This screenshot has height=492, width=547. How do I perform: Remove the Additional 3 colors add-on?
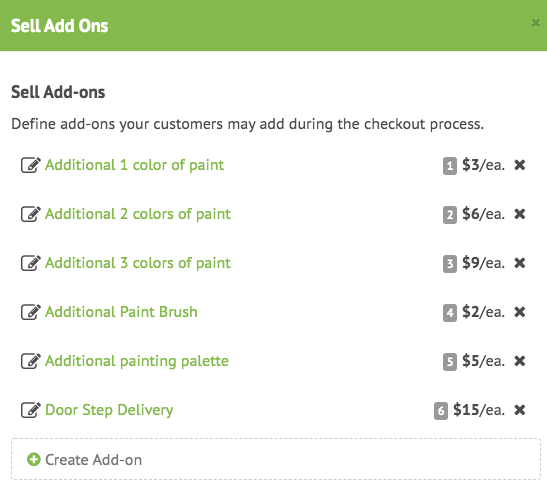click(x=520, y=263)
